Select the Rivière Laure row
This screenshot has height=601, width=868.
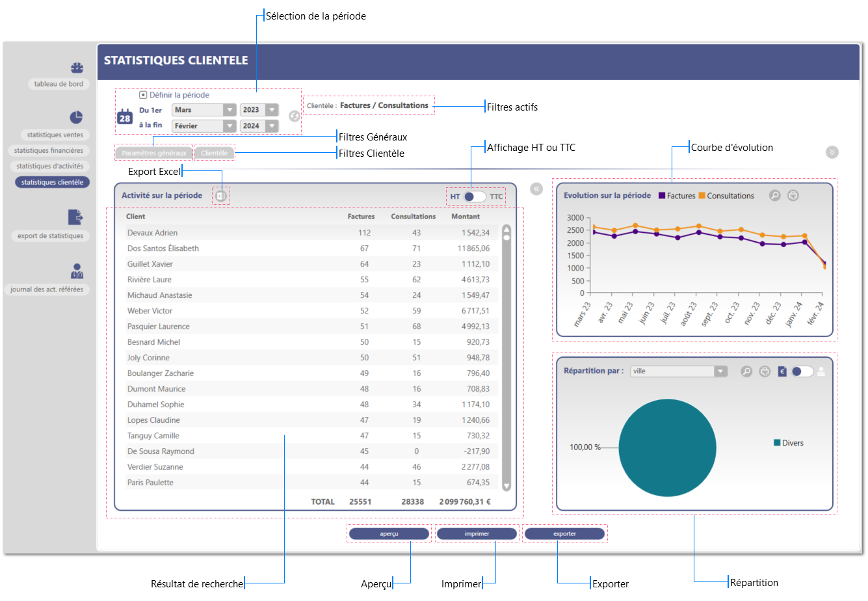(x=311, y=280)
